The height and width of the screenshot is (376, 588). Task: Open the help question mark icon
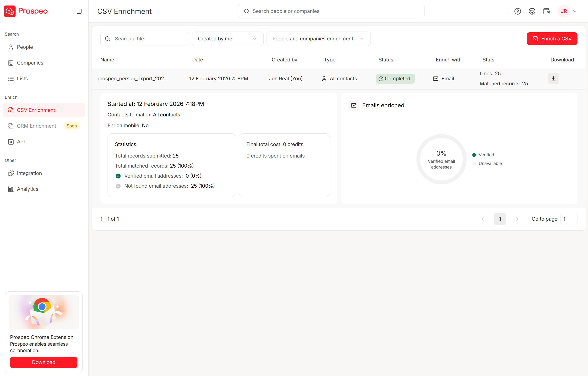pos(517,11)
